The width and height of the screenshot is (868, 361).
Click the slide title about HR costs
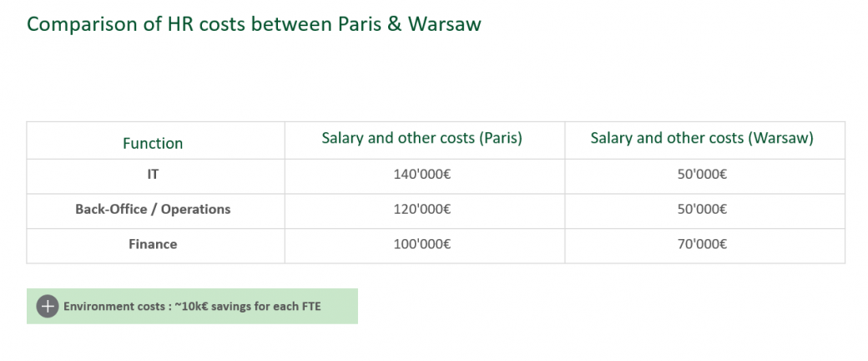[x=254, y=24]
